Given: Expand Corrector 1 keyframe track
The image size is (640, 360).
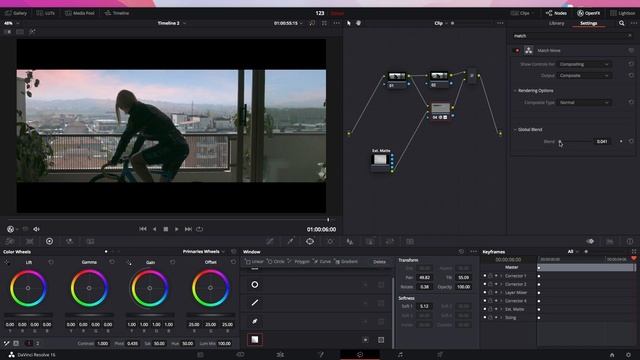Looking at the screenshot, I should 501,276.
